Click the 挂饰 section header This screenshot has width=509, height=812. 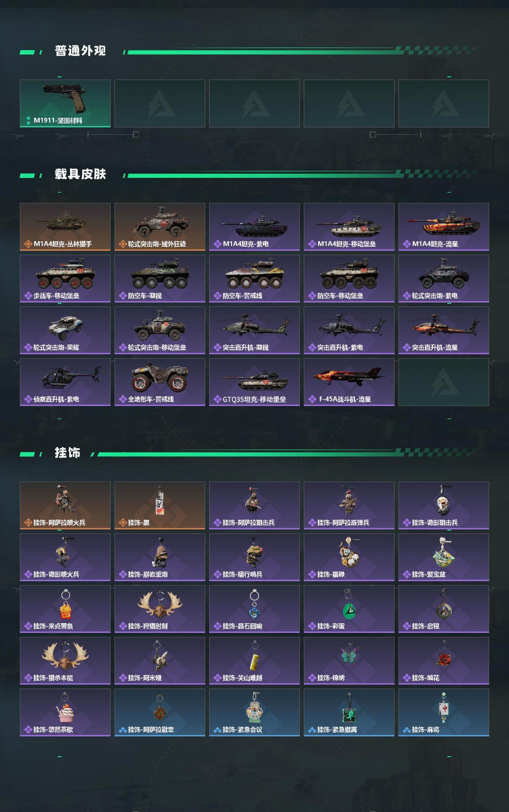(68, 453)
